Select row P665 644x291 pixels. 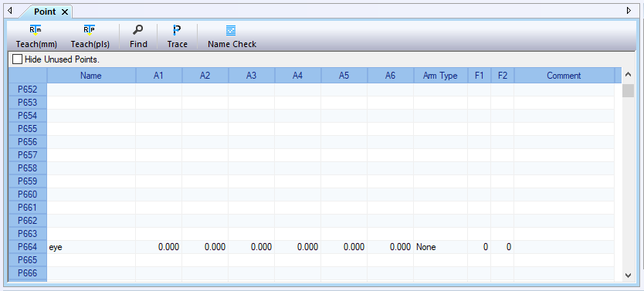[28, 260]
